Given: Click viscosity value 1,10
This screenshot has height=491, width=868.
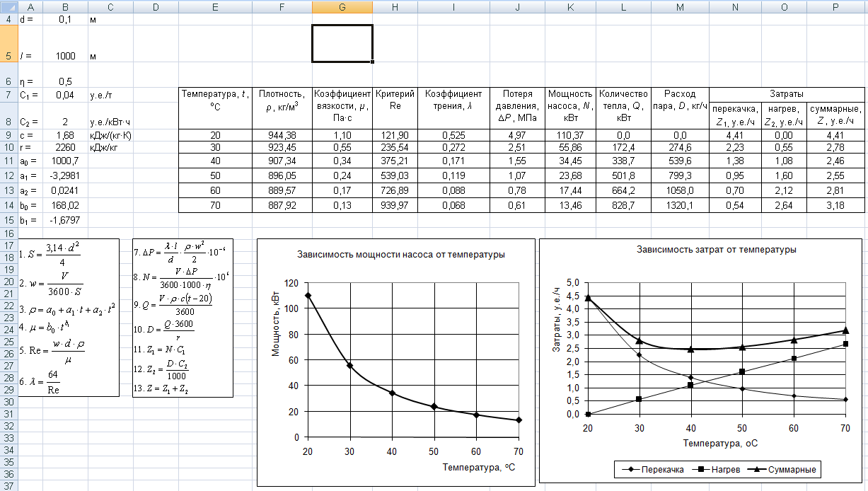Looking at the screenshot, I should (342, 134).
